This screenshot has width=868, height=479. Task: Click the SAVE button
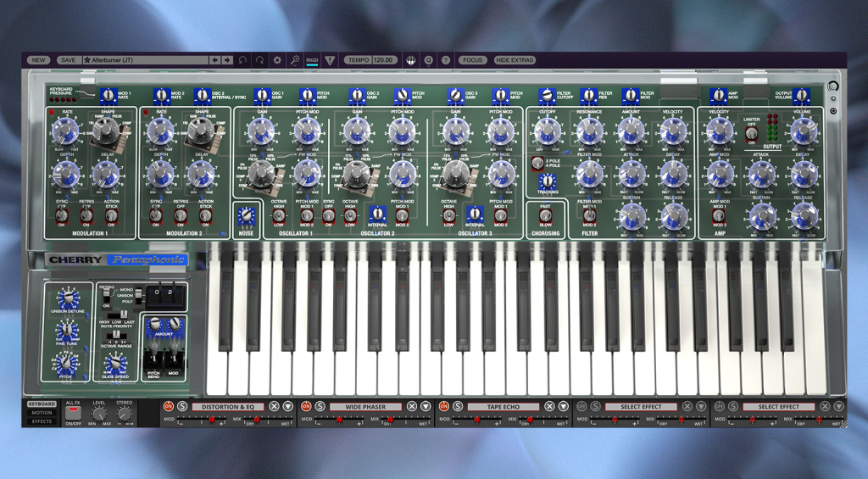[x=68, y=60]
